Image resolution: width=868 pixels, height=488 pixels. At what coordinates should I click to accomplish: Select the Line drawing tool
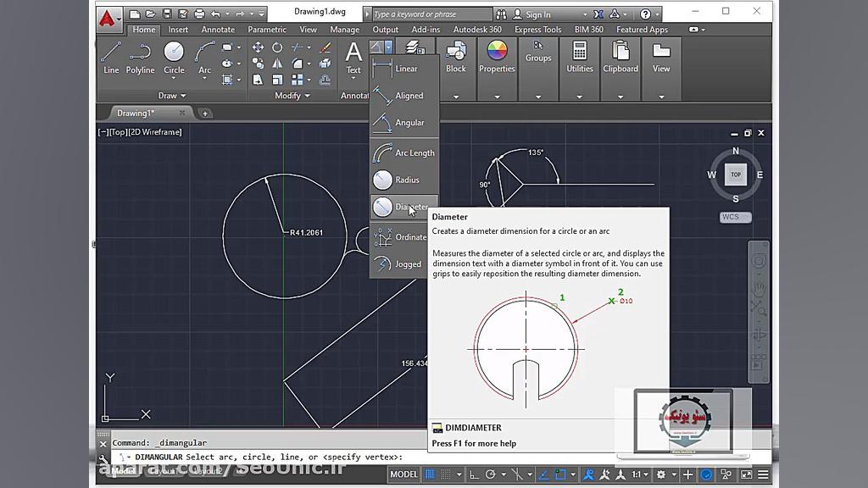(x=111, y=58)
